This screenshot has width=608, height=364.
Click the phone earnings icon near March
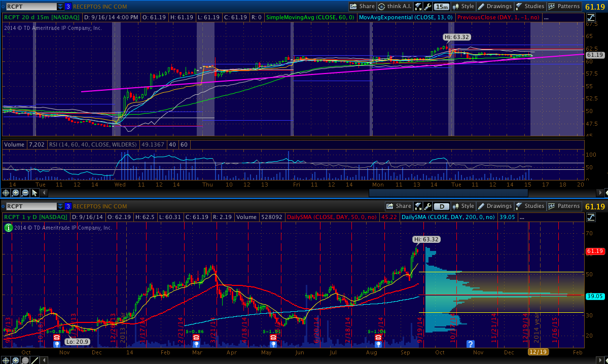(195, 338)
